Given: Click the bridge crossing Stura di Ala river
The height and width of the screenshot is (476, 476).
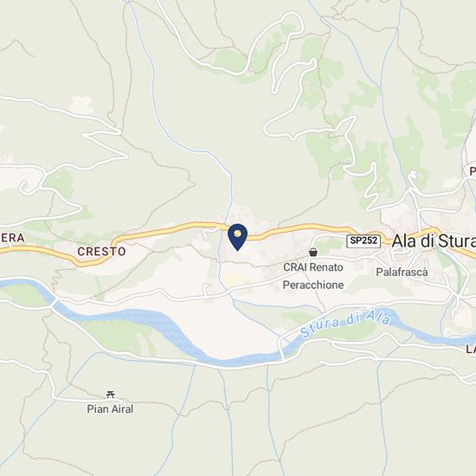Looking at the screenshot, I should pyautogui.click(x=282, y=349).
